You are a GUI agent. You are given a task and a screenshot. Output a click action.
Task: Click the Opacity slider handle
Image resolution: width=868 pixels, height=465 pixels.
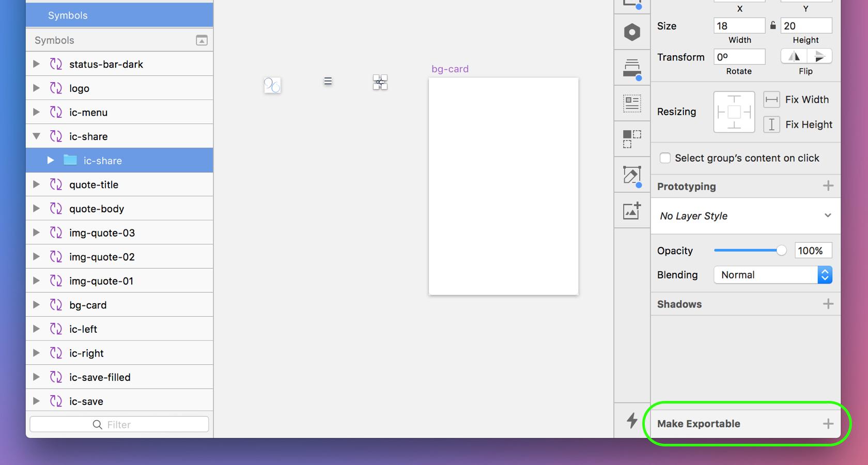(x=781, y=250)
